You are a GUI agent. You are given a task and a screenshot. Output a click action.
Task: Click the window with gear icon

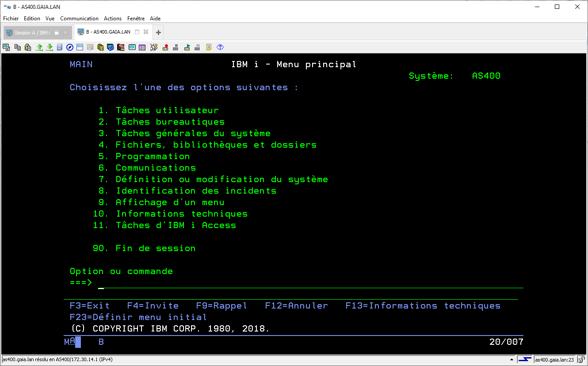(111, 47)
